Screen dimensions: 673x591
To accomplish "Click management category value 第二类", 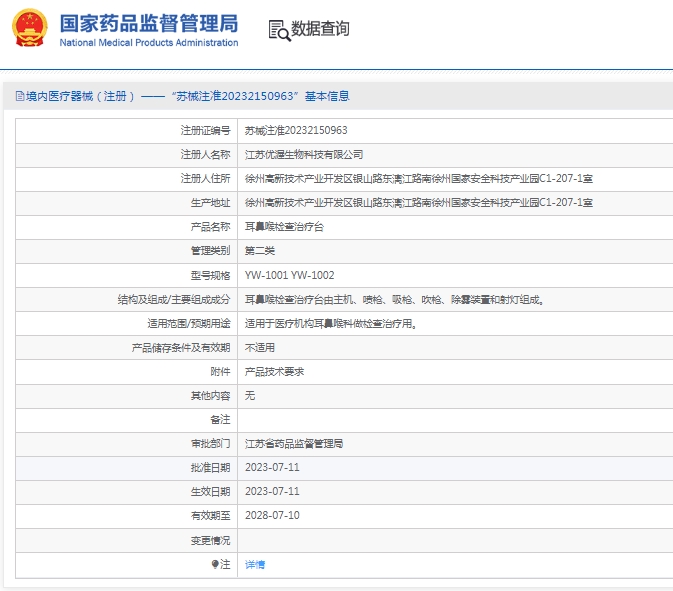I will pyautogui.click(x=260, y=251).
